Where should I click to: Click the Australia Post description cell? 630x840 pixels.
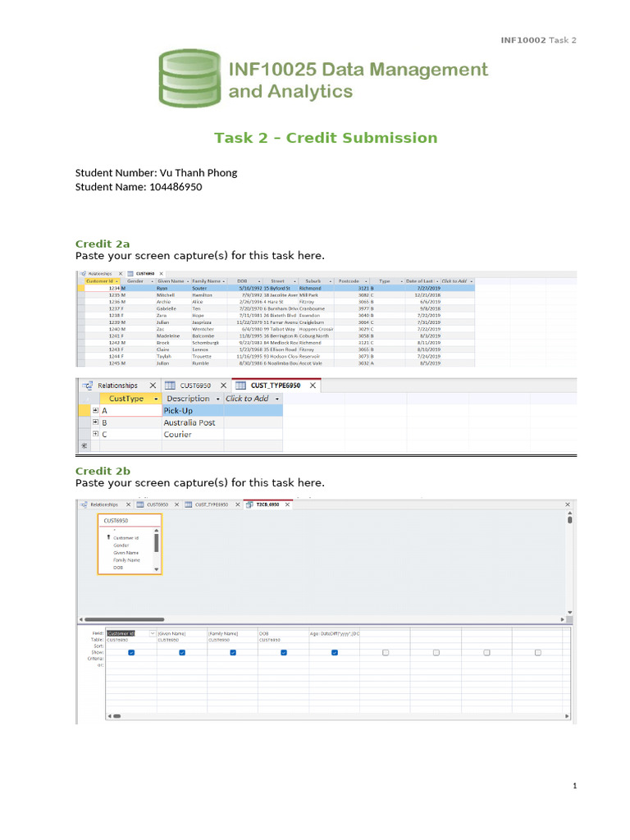pos(193,422)
